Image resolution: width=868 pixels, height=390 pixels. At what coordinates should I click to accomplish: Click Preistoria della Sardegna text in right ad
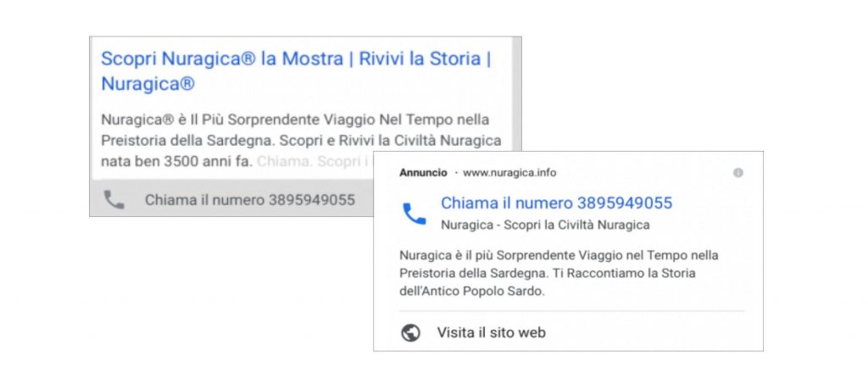pos(473,273)
